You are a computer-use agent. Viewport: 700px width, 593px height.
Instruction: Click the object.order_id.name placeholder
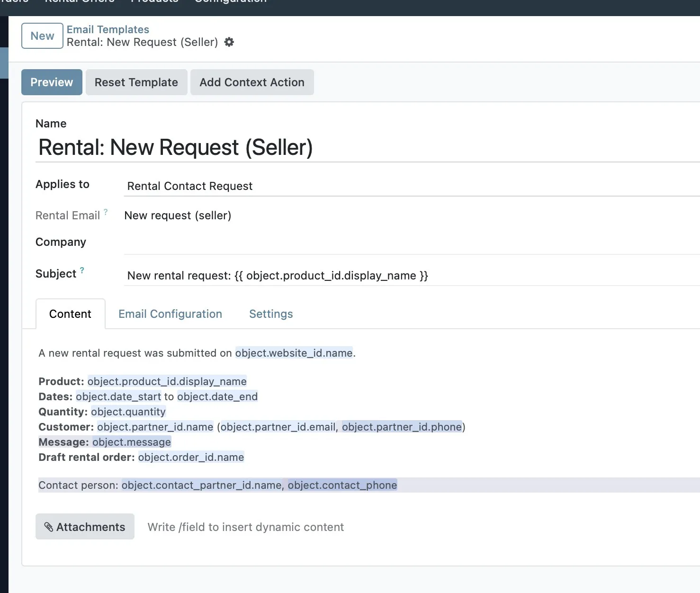pos(191,457)
